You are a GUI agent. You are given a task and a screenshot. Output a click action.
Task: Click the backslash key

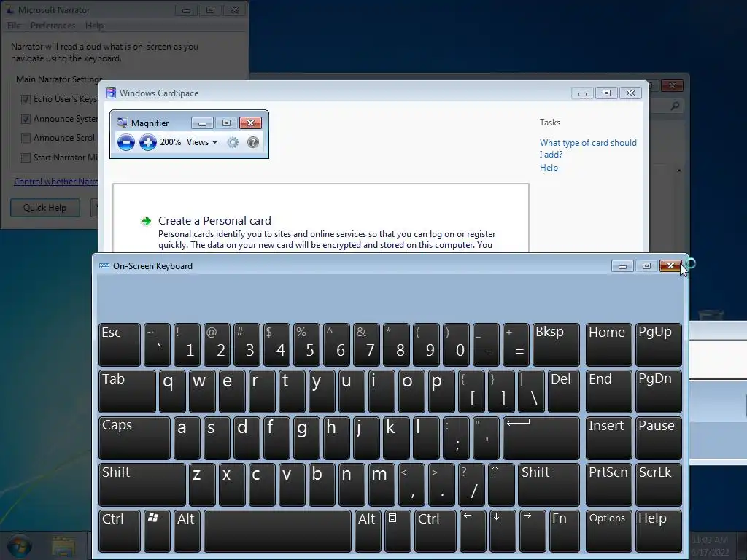coord(531,391)
